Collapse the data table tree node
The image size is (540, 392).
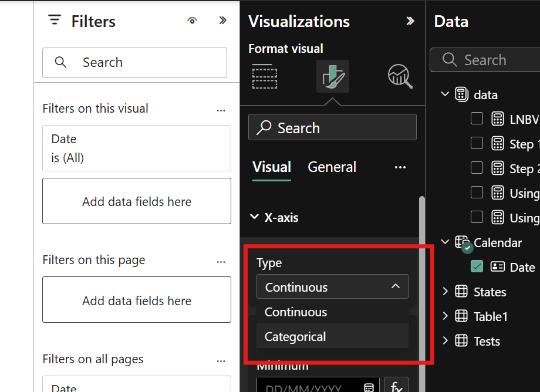pyautogui.click(x=445, y=94)
